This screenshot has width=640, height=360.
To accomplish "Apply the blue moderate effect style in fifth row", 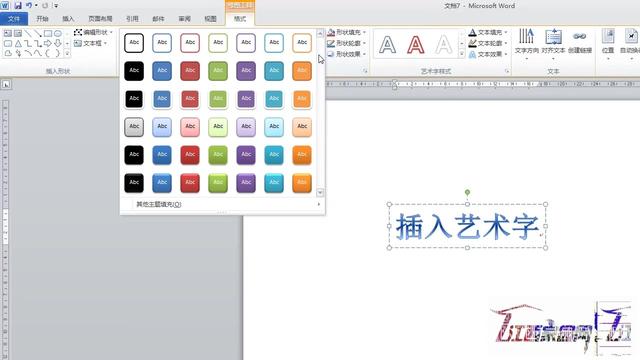I will (162, 155).
